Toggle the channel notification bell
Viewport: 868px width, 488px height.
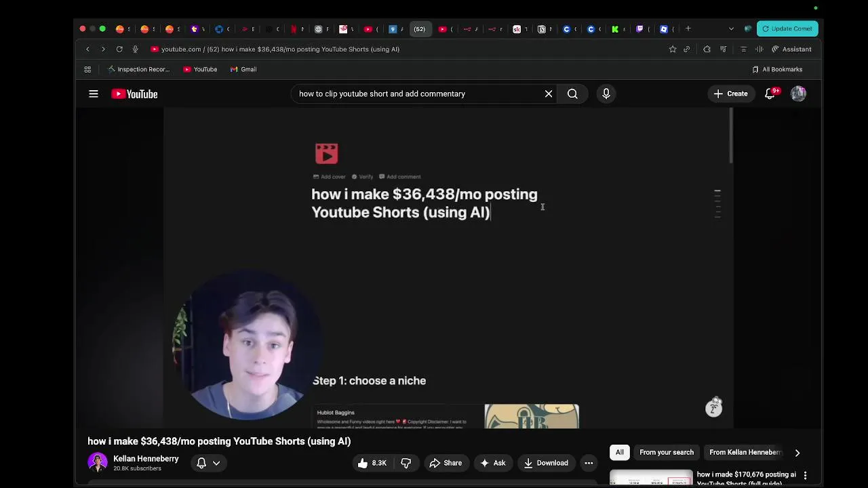pos(201,463)
